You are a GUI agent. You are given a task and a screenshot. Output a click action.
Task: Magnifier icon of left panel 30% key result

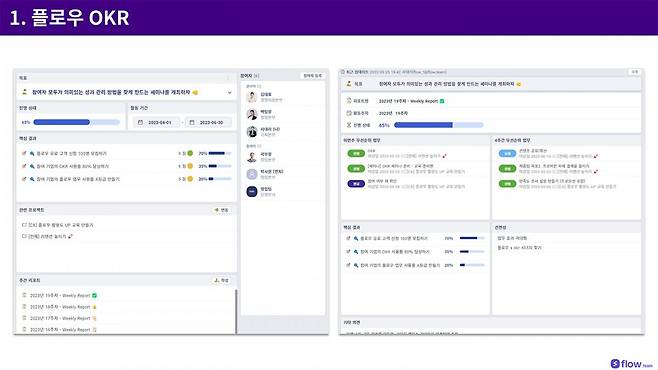32,167
